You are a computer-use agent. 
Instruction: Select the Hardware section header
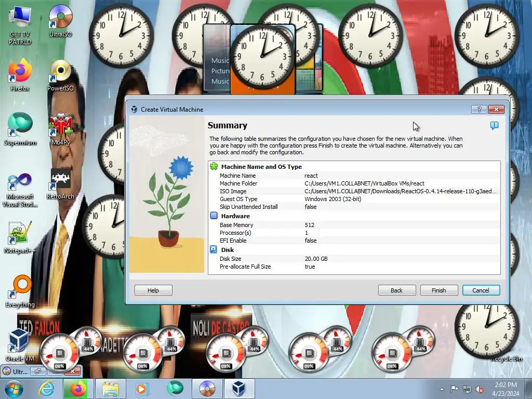235,216
